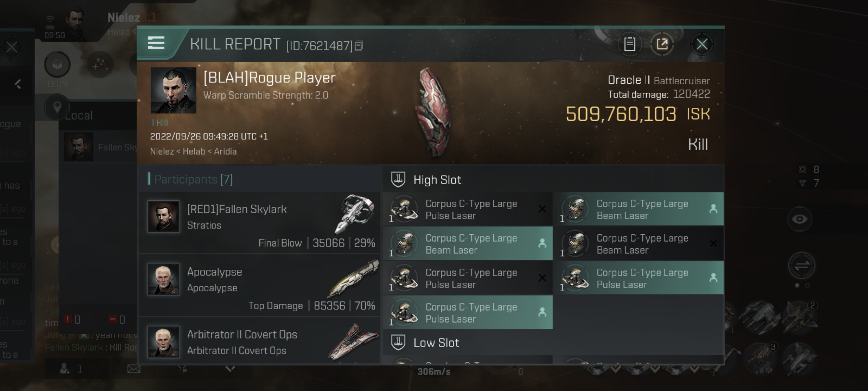Viewport: 868px width, 391px height.
Task: Select the first Pulse Laser item
Action: (x=468, y=209)
